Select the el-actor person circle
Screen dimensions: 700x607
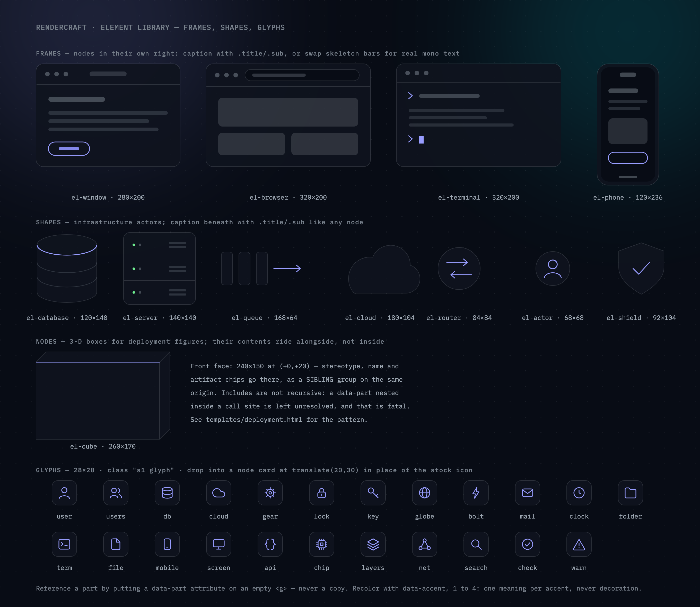click(x=553, y=269)
